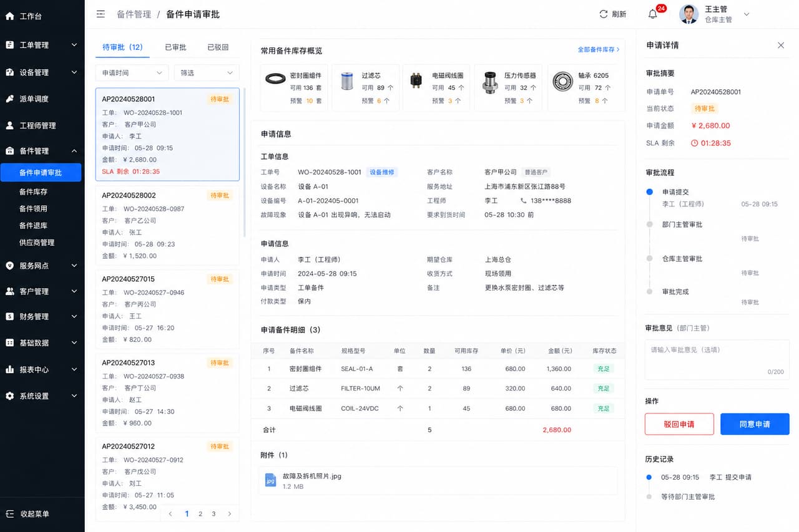Click the 驳回申请 button

679,424
